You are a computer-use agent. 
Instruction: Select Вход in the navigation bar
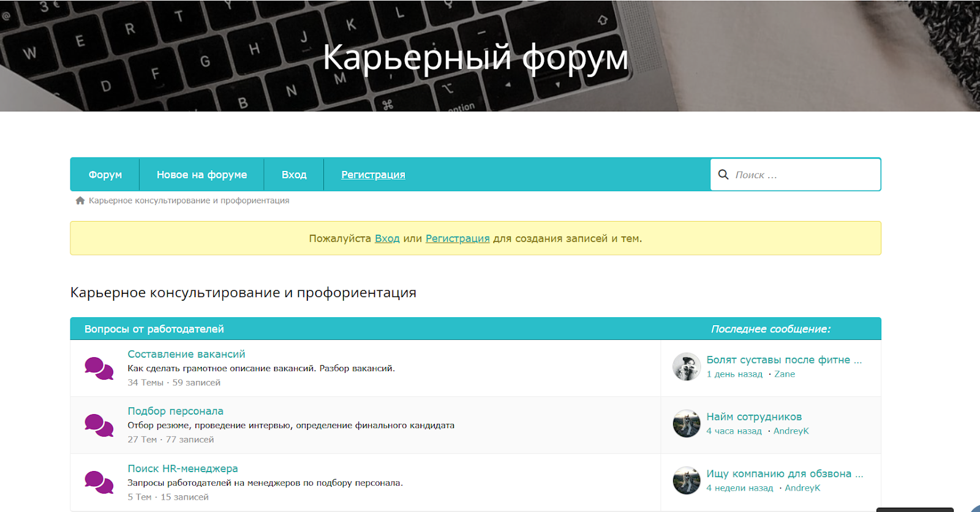[x=294, y=175]
